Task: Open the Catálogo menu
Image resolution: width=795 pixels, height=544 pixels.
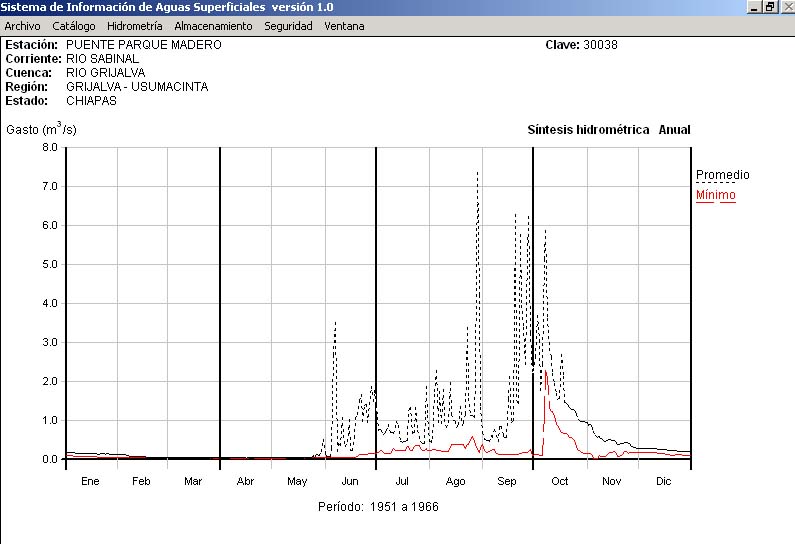Action: click(74, 26)
